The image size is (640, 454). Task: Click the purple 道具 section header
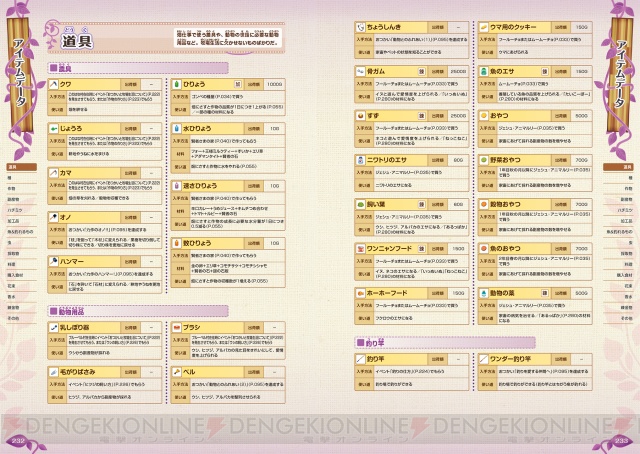[x=138, y=68]
